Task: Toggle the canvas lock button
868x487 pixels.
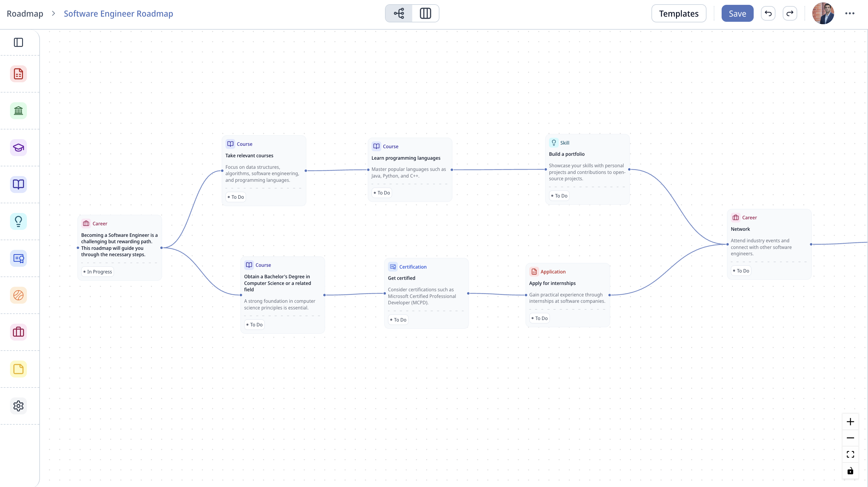Action: pos(850,471)
